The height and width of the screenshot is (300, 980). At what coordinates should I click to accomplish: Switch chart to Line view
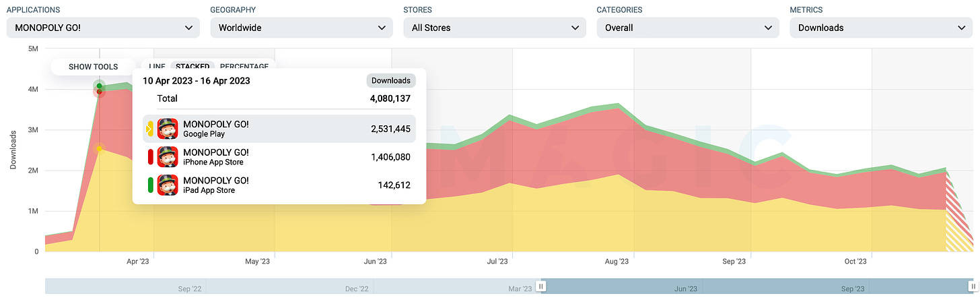point(157,66)
